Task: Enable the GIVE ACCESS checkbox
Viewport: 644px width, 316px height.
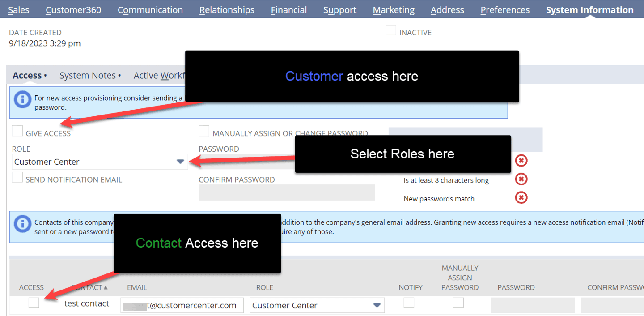Action: pos(17,131)
